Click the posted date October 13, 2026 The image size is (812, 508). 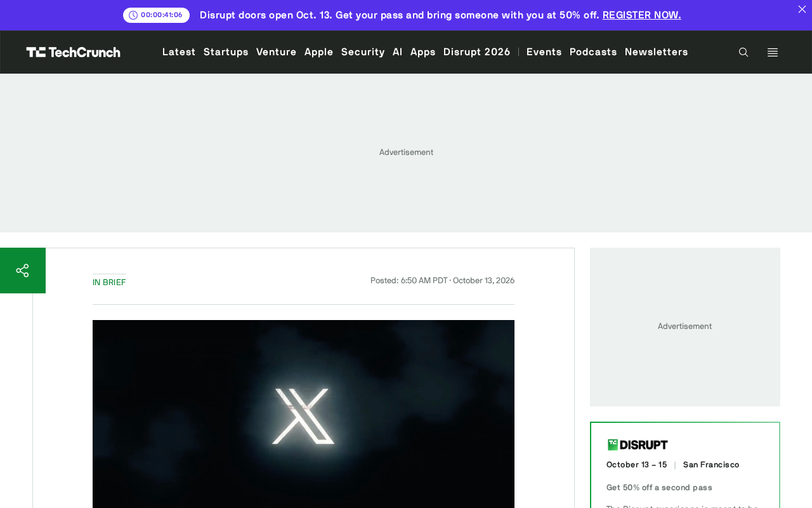coord(483,281)
